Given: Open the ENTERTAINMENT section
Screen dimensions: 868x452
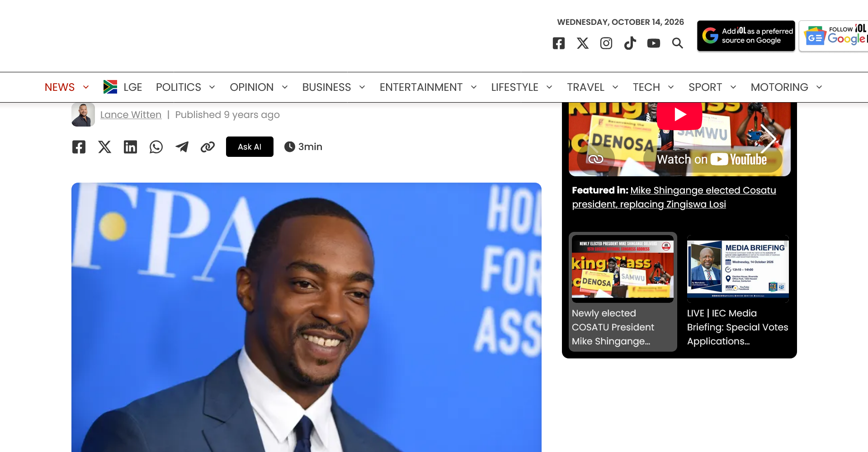Looking at the screenshot, I should [421, 87].
